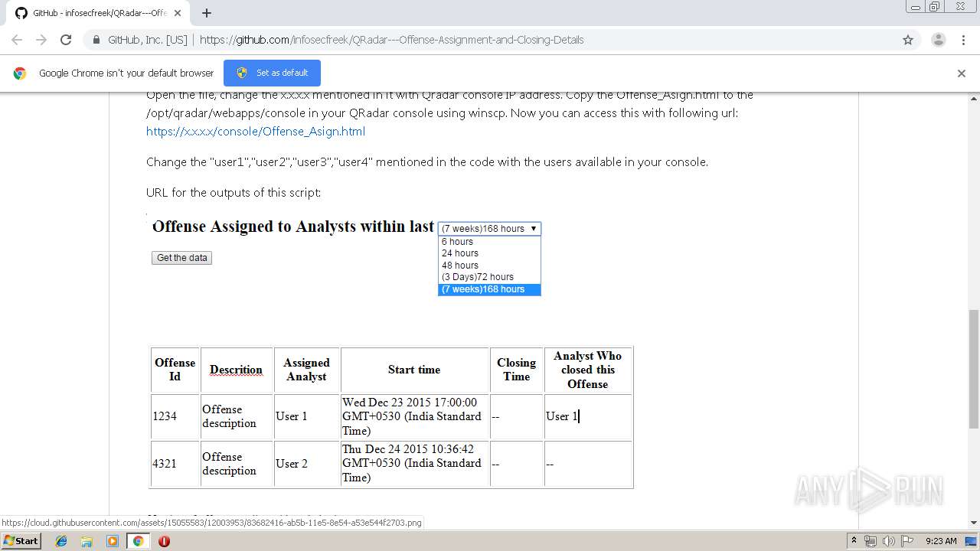
Task: Click the 'Thu Dec 24 2015' start time cell
Action: tap(414, 464)
